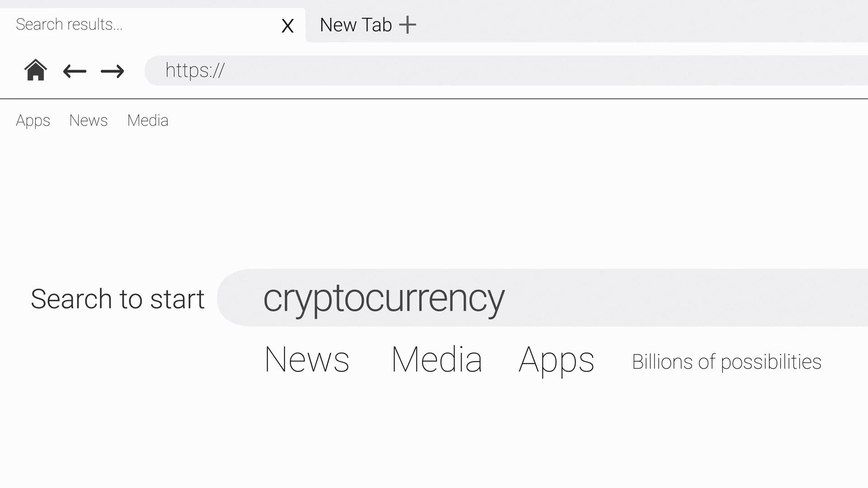868x488 pixels.
Task: Open a new tab with plus icon
Action: 407,25
